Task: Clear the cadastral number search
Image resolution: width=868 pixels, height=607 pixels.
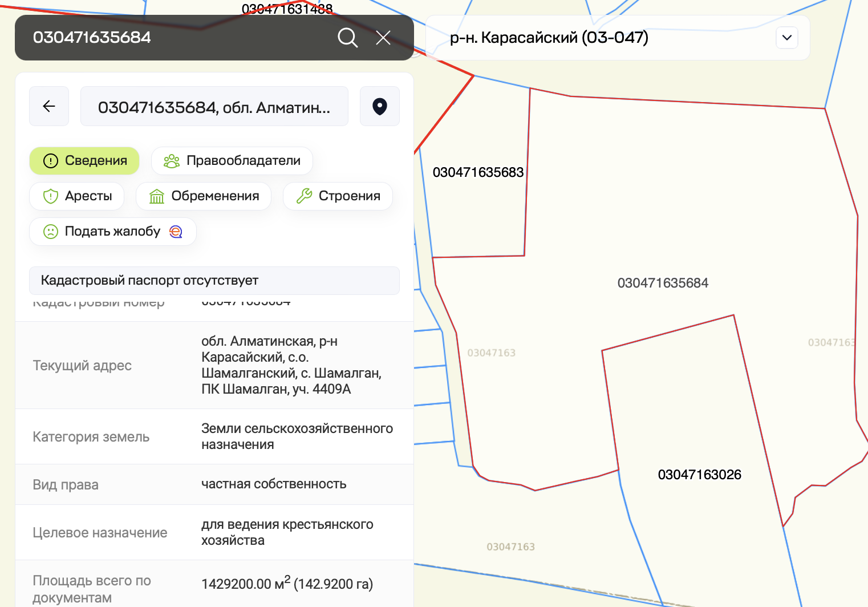Action: point(383,38)
